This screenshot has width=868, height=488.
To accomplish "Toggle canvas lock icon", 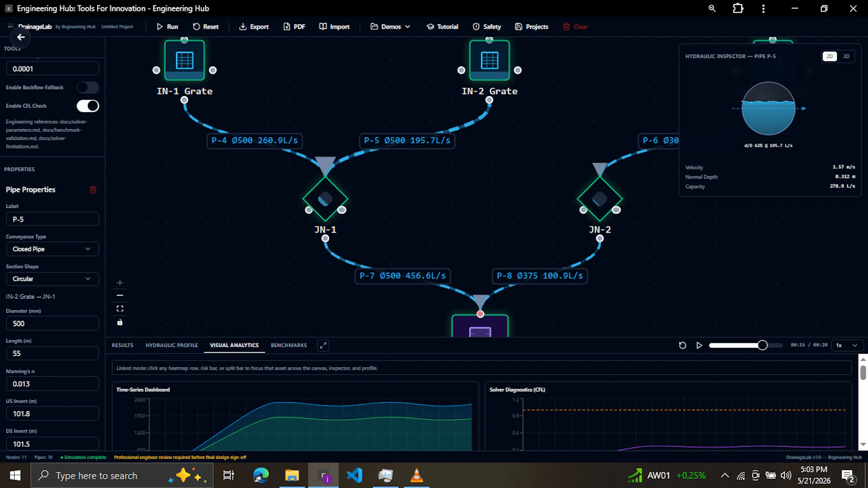I will (120, 322).
